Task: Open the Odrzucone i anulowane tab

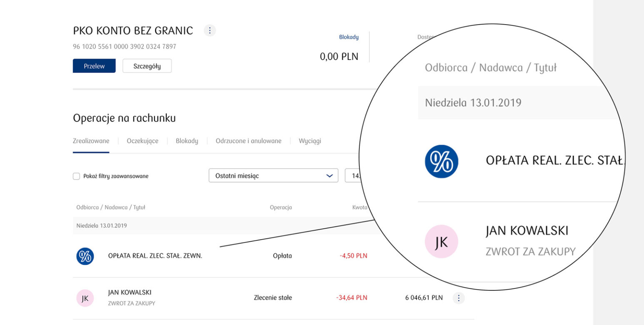Action: click(x=248, y=141)
